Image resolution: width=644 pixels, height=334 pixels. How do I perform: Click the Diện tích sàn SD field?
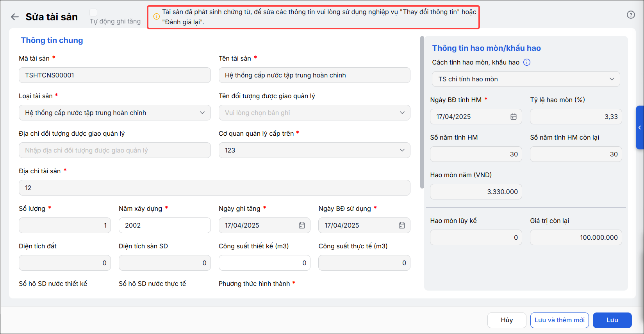click(x=165, y=263)
